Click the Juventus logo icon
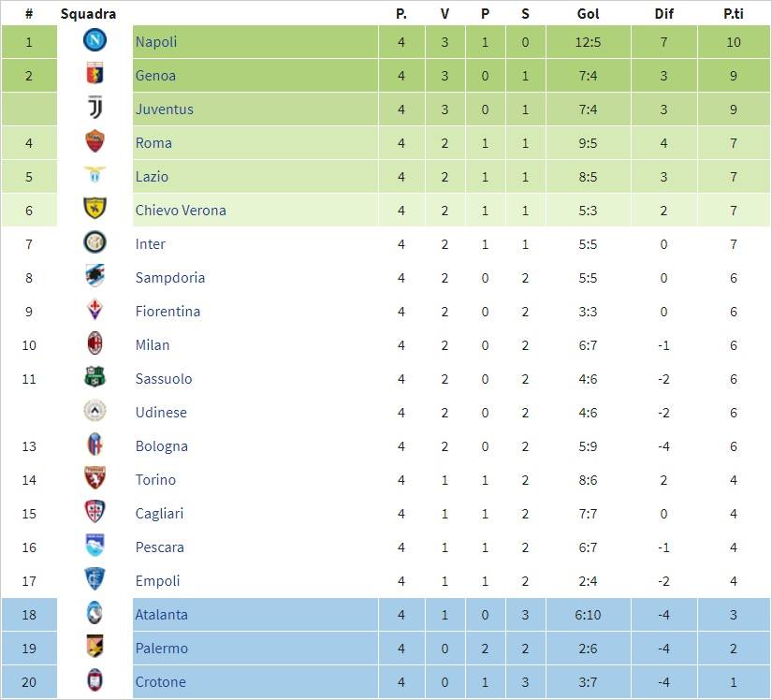This screenshot has height=700, width=772. [95, 109]
